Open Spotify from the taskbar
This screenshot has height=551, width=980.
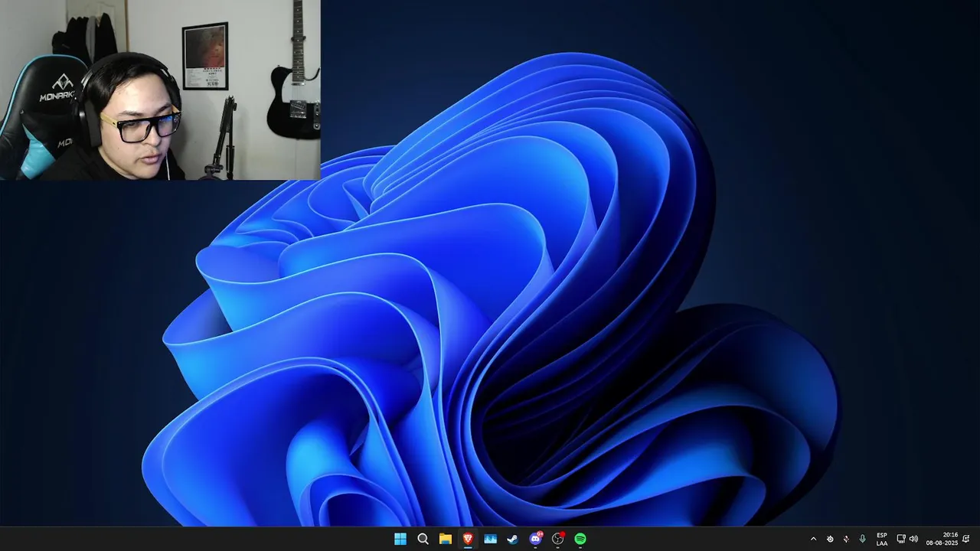click(x=580, y=539)
